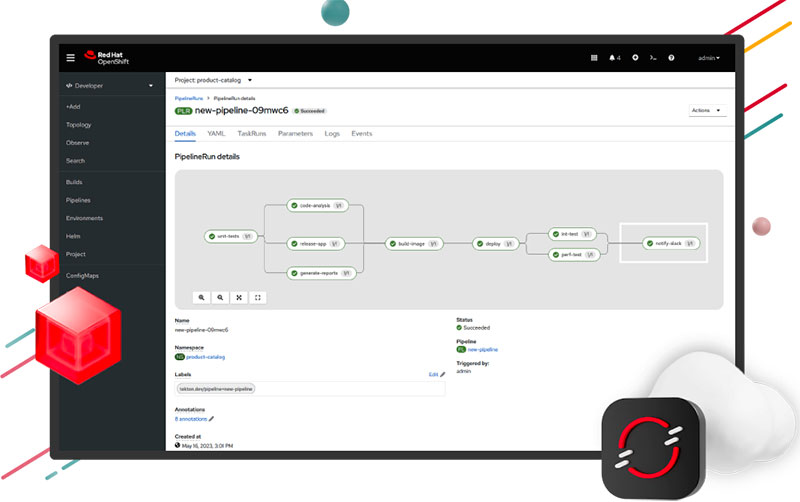Image resolution: width=800 pixels, height=502 pixels.
Task: Open the product-catalog namespace link
Action: (206, 357)
